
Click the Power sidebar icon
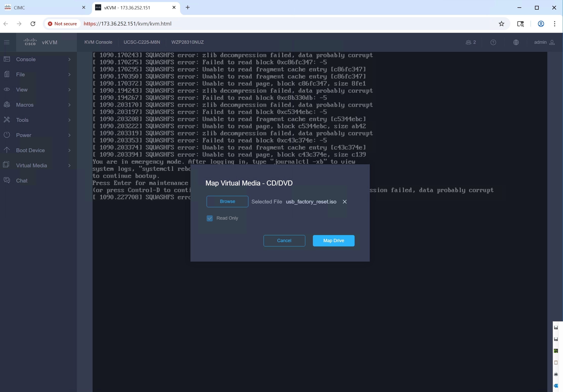pos(7,135)
